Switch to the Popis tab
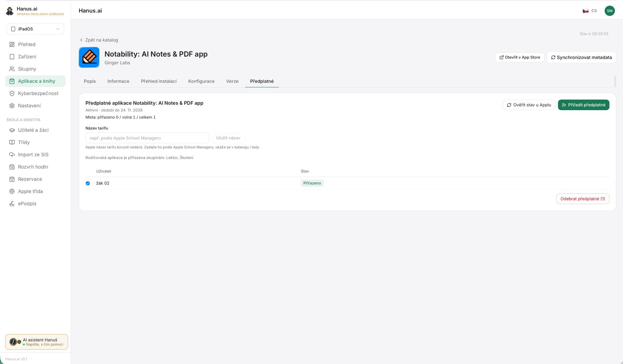The width and height of the screenshot is (623, 364). click(90, 81)
